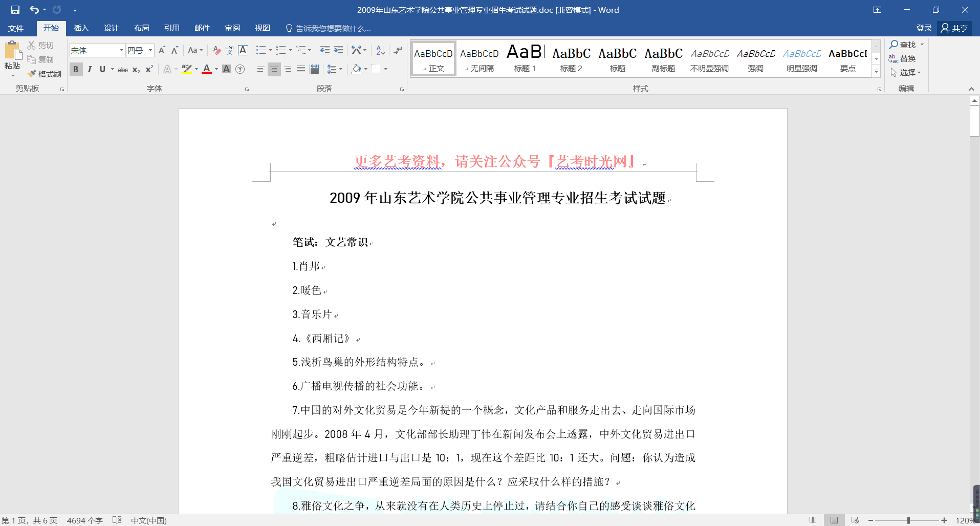Expand the line spacing dropdown
The width and height of the screenshot is (980, 526).
click(x=341, y=69)
